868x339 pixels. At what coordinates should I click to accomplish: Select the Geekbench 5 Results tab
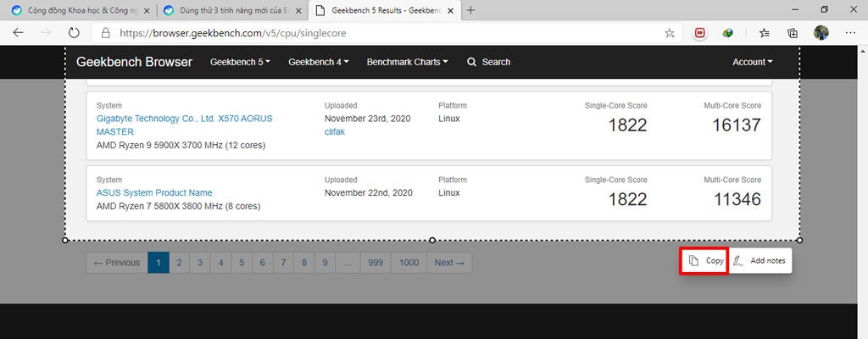(385, 10)
